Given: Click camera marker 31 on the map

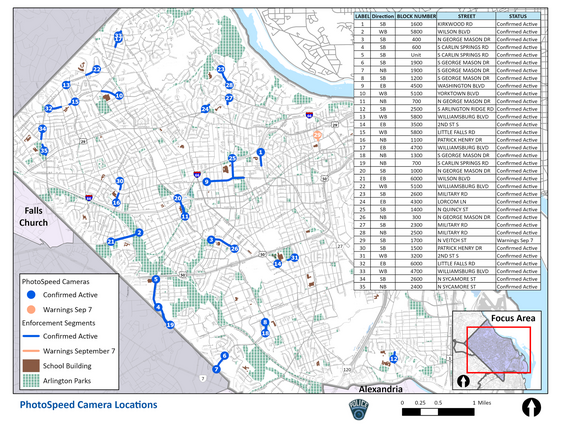Looking at the screenshot, I should 294,258.
